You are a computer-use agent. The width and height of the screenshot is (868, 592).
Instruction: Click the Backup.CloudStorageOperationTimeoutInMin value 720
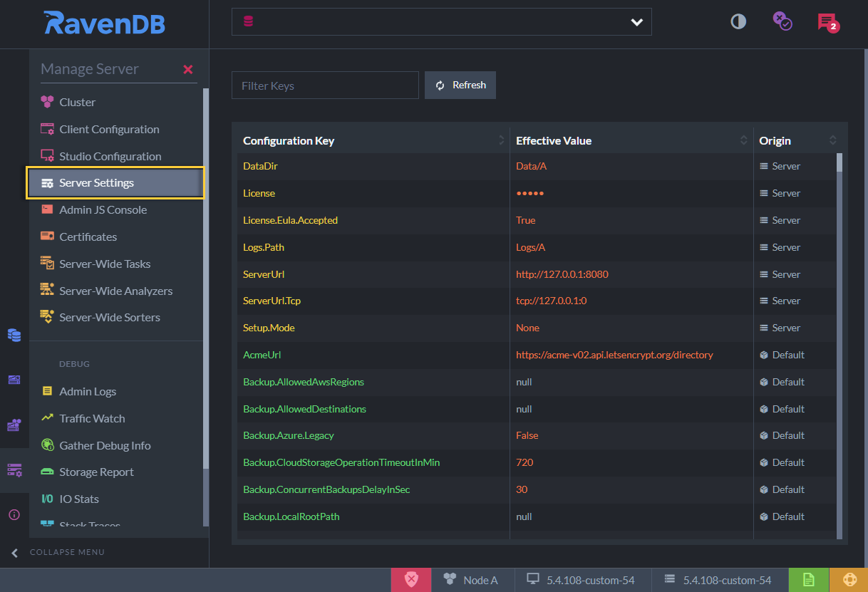tap(525, 462)
